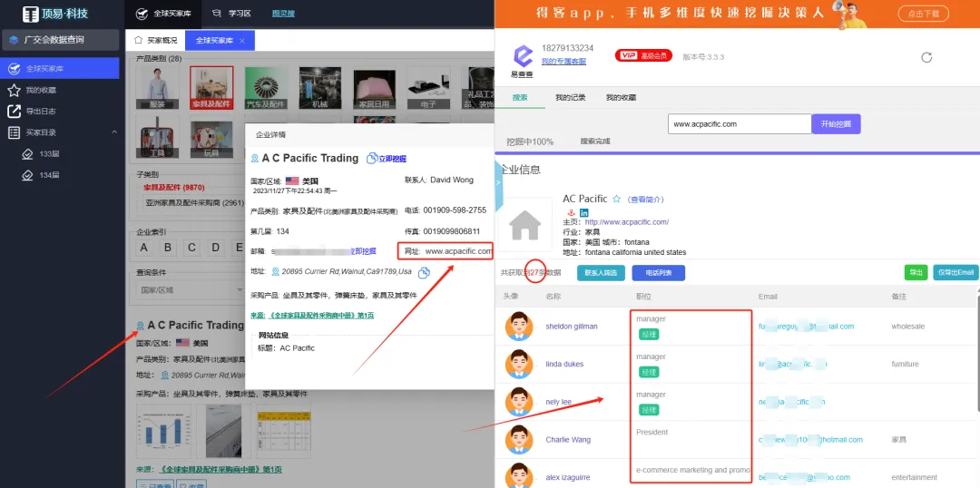This screenshot has width=980, height=488.
Task: Click the 立即挖掘 link in the 邮箱 row
Action: (x=364, y=251)
